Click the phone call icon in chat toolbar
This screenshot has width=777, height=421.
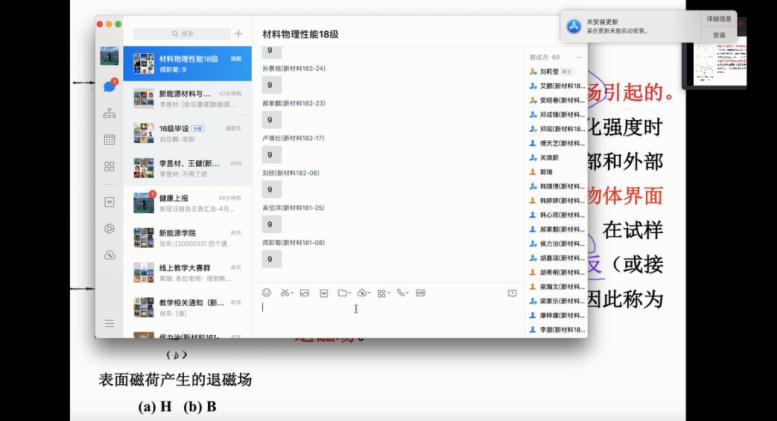(x=400, y=293)
